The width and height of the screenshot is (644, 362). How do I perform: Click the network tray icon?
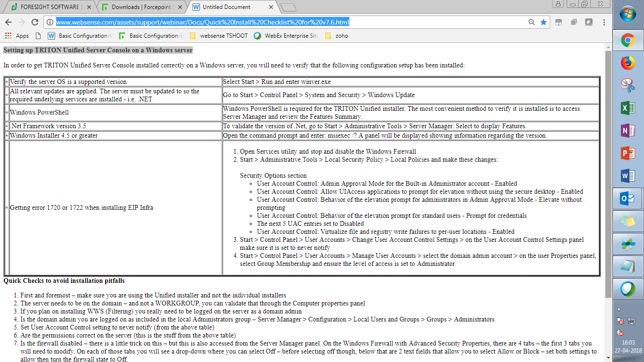click(632, 321)
